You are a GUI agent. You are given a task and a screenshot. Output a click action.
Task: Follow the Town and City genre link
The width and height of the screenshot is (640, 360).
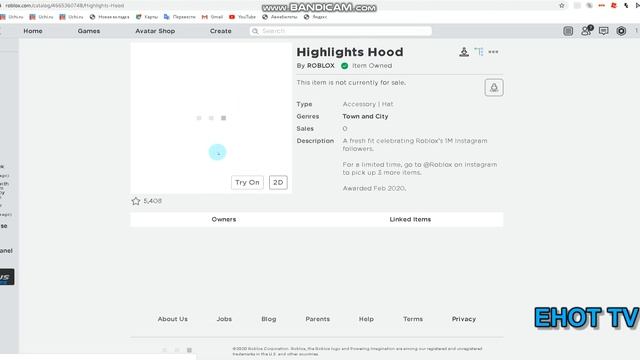pyautogui.click(x=365, y=116)
